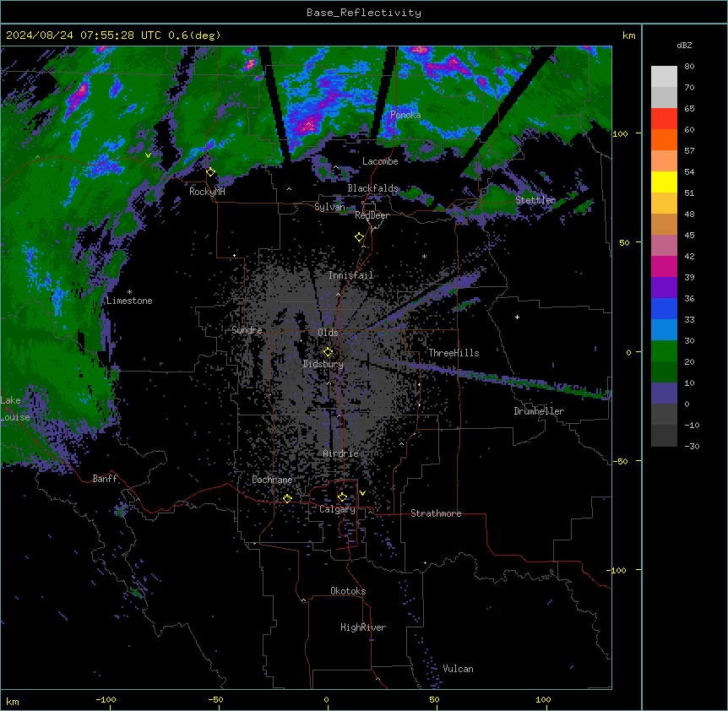Screen dimensions: 728x711
Task: Pick the red 65 dBZ legend color
Action: click(x=664, y=118)
